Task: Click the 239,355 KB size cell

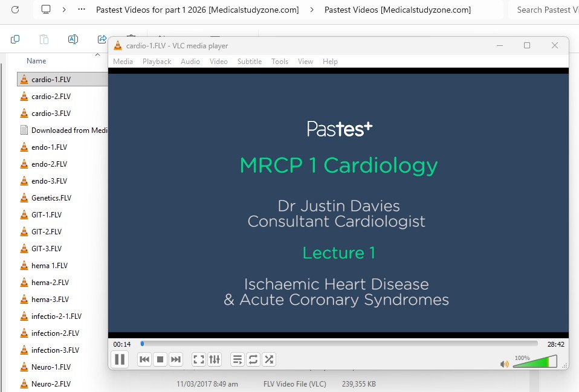Action: tap(358, 384)
